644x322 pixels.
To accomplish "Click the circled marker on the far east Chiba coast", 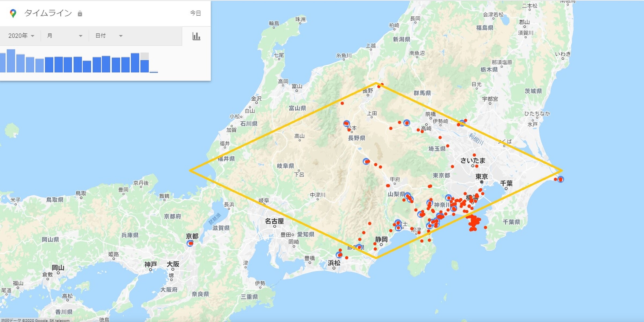I will 560,179.
